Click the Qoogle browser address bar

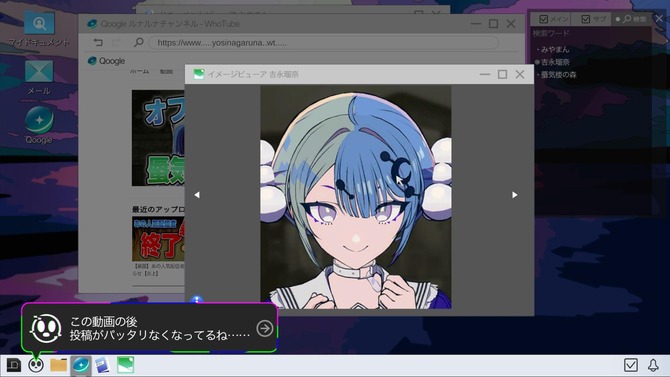click(x=323, y=43)
